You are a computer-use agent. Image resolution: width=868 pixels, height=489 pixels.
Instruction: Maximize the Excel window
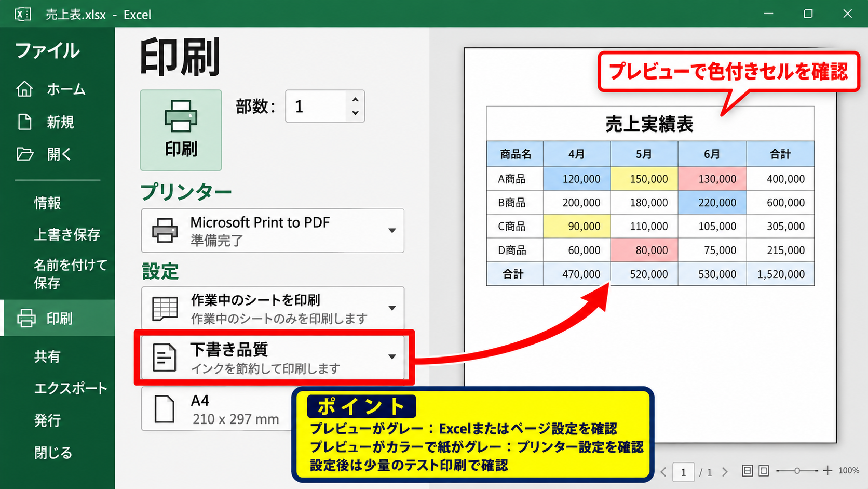(808, 14)
